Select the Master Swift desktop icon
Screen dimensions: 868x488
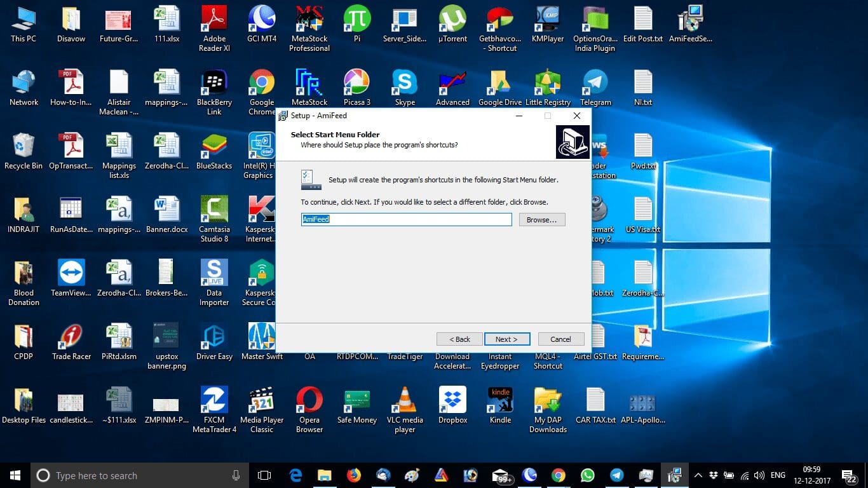point(262,341)
